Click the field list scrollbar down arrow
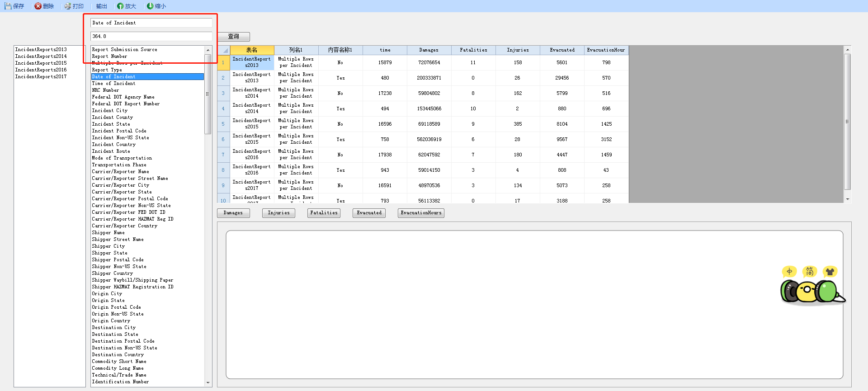 pyautogui.click(x=208, y=383)
